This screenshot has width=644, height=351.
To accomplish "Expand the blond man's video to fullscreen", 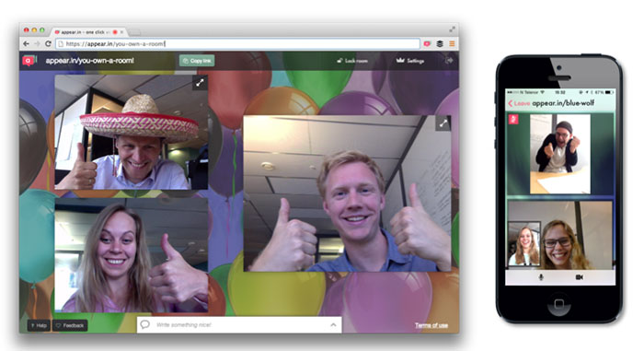I will [443, 123].
